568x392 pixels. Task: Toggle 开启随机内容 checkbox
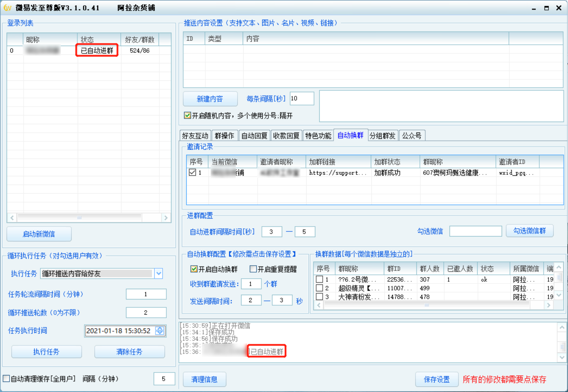tap(188, 115)
